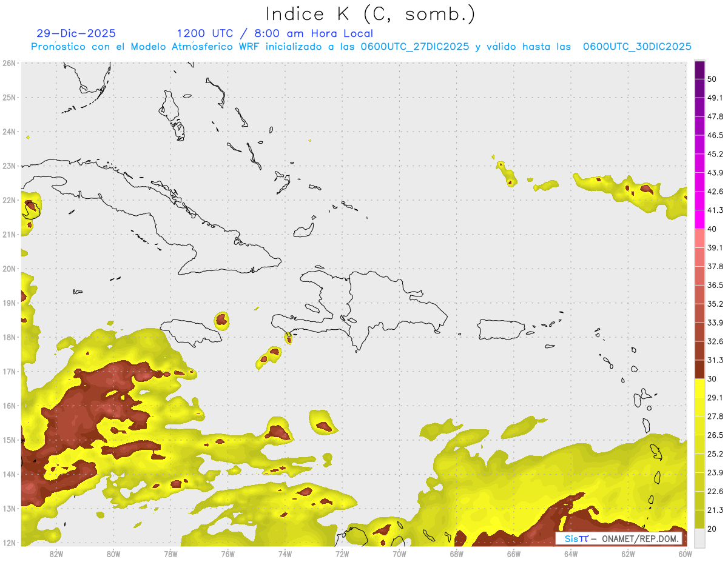Viewport: 728px width, 562px height.
Task: Click legend value "30"
Action: coord(713,379)
